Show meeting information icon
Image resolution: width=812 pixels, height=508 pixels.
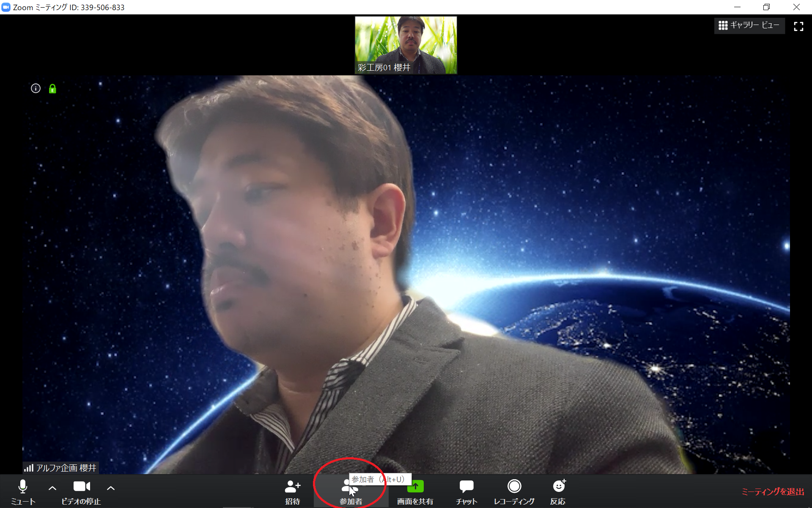(36, 88)
